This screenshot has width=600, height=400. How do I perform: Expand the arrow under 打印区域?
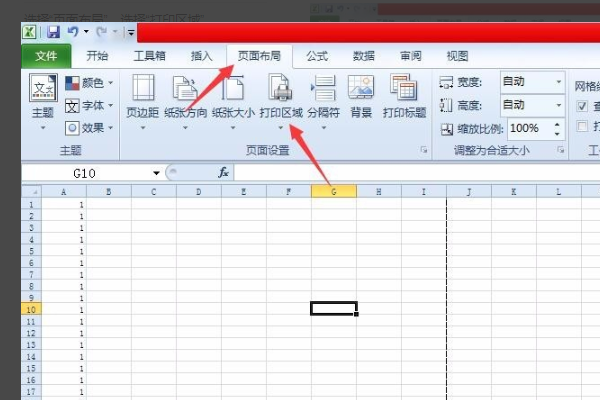tap(280, 127)
